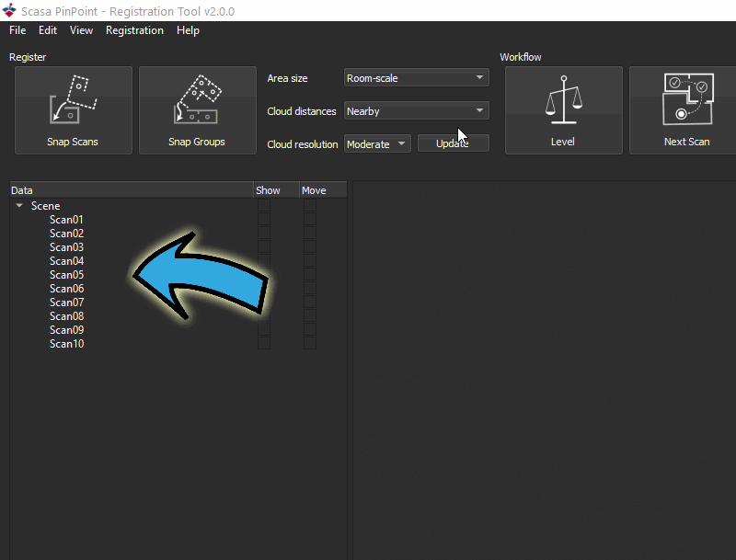The image size is (736, 560).
Task: Select Scan08 in the data tree
Action: click(x=66, y=316)
